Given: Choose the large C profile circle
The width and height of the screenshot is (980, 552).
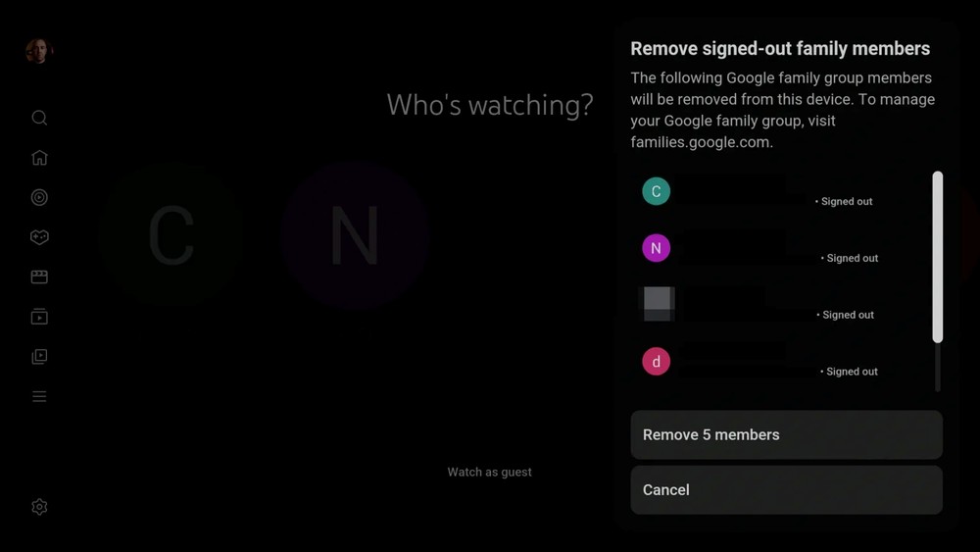Looking at the screenshot, I should click(x=171, y=235).
